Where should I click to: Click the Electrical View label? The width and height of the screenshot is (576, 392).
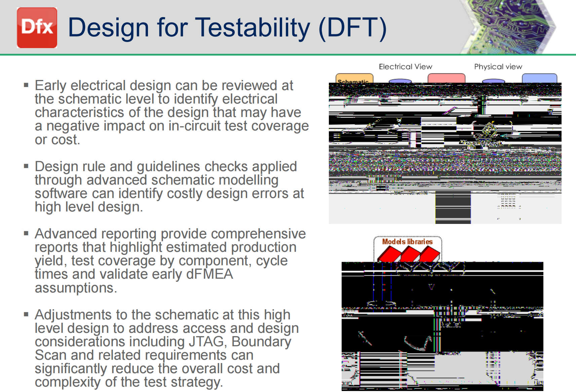click(x=406, y=67)
